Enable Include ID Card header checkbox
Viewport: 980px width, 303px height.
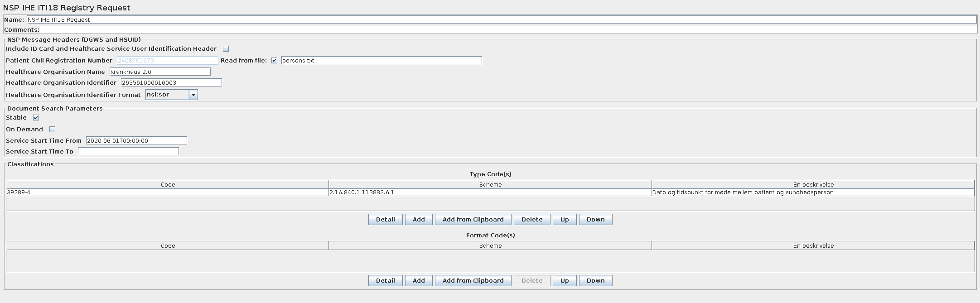click(226, 49)
